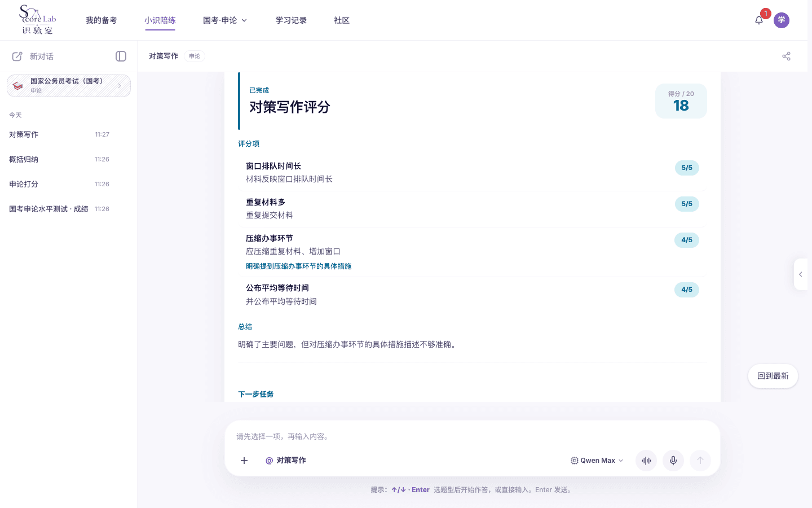Expand the right side panel arrow
Viewport: 812px width, 508px height.
point(801,274)
